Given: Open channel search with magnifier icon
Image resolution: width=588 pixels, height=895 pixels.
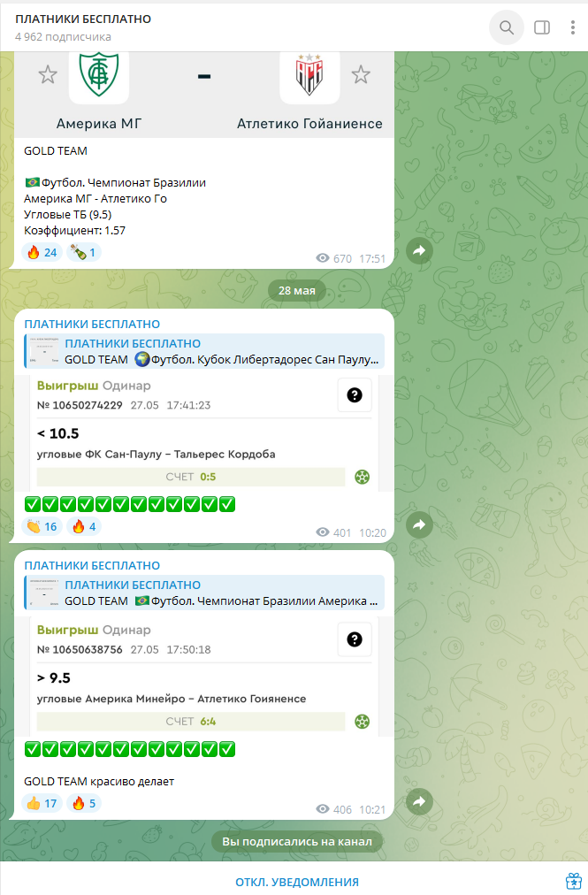Looking at the screenshot, I should click(507, 27).
